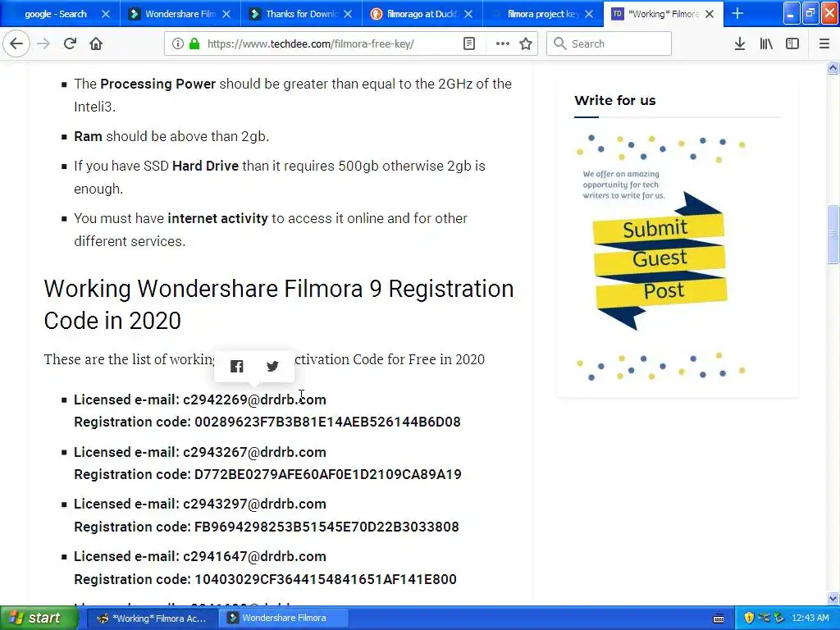Show site information icon in address bar

(177, 44)
